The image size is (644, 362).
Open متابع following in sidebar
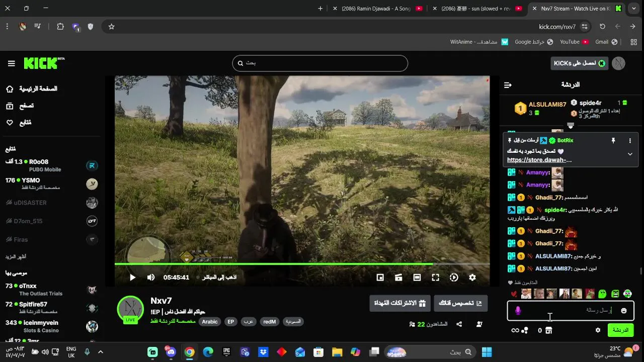18,123
